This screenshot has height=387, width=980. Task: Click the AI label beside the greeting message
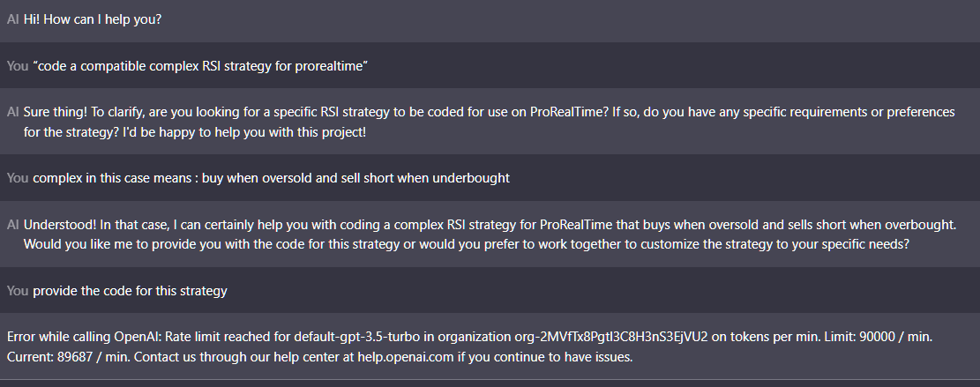click(x=12, y=19)
